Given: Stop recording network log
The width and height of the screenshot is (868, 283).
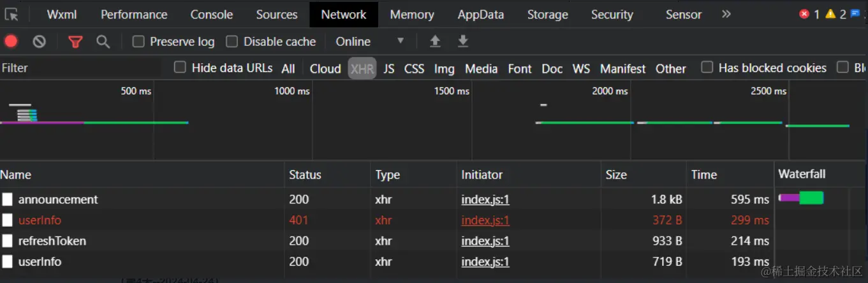Looking at the screenshot, I should (11, 41).
